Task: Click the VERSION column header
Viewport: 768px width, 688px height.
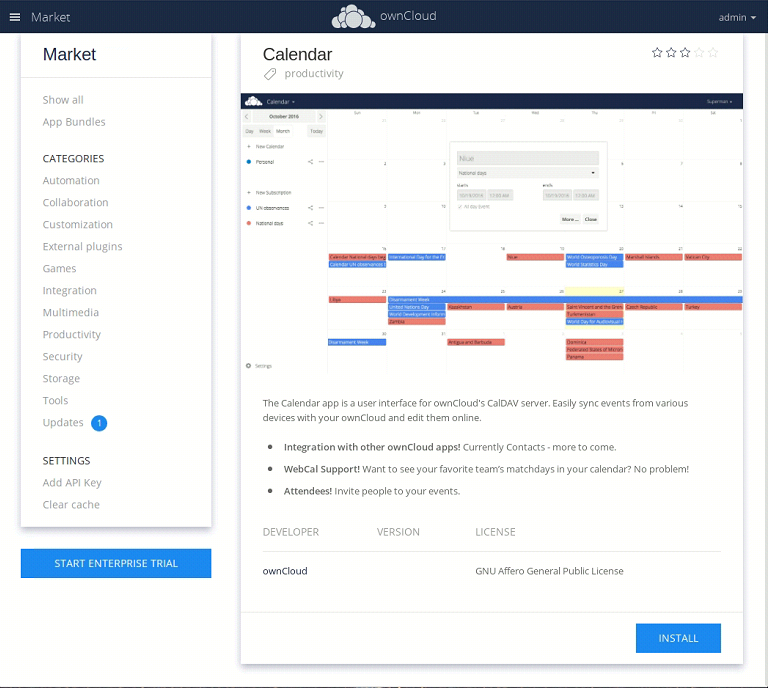Action: [398, 532]
